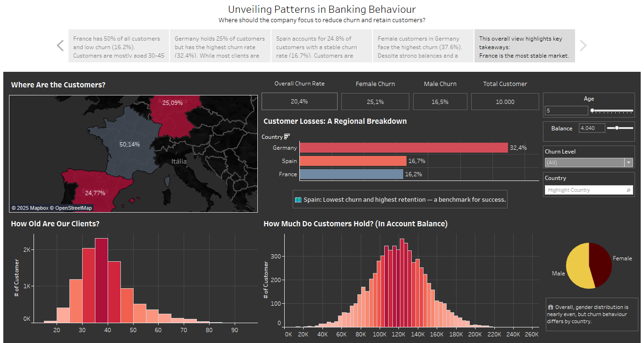Select 'Female customers in Germany' story point
Viewport: 644px width, 343px height.
[422, 46]
